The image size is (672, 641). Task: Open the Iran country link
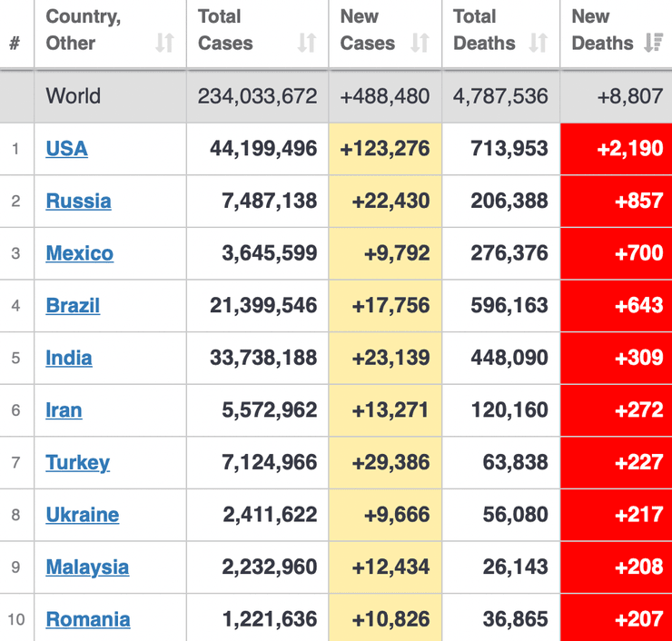64,410
